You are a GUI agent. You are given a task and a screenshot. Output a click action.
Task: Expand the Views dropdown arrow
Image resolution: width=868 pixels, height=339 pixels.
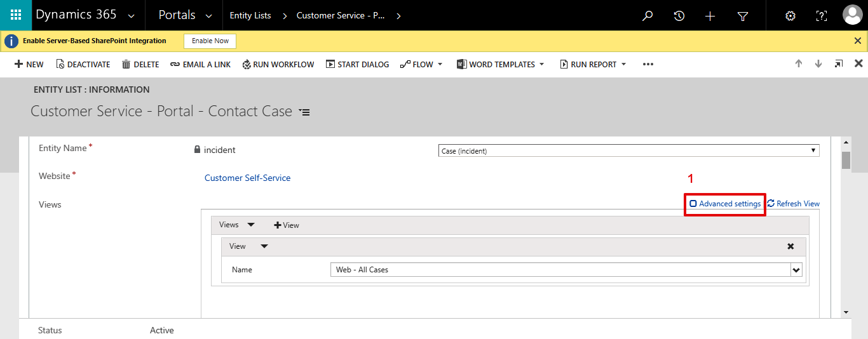(251, 225)
